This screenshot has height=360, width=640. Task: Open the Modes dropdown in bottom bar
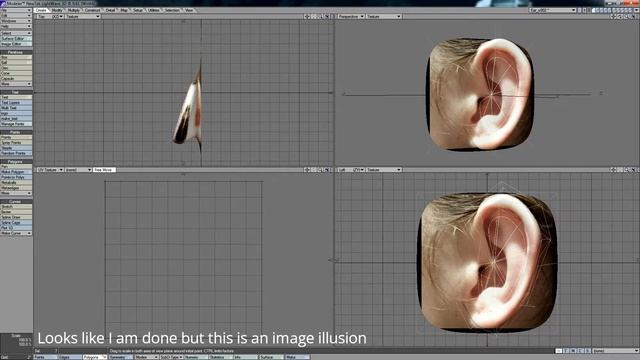pos(146,357)
